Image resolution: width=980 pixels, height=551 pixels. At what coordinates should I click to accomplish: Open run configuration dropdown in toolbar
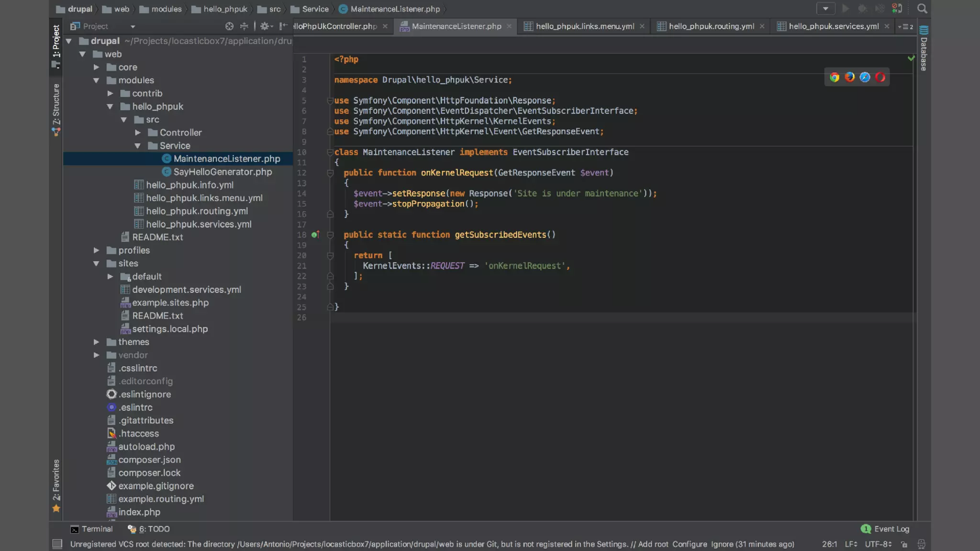click(x=825, y=9)
